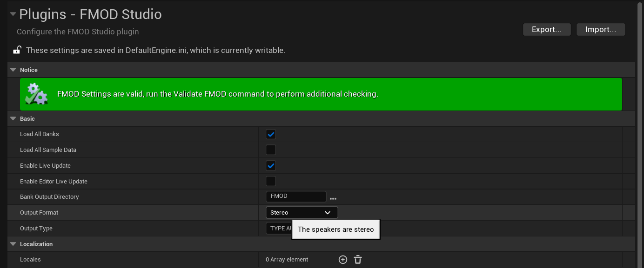This screenshot has height=268, width=644.
Task: Select the Enable Editor Live Update label
Action: click(x=54, y=182)
